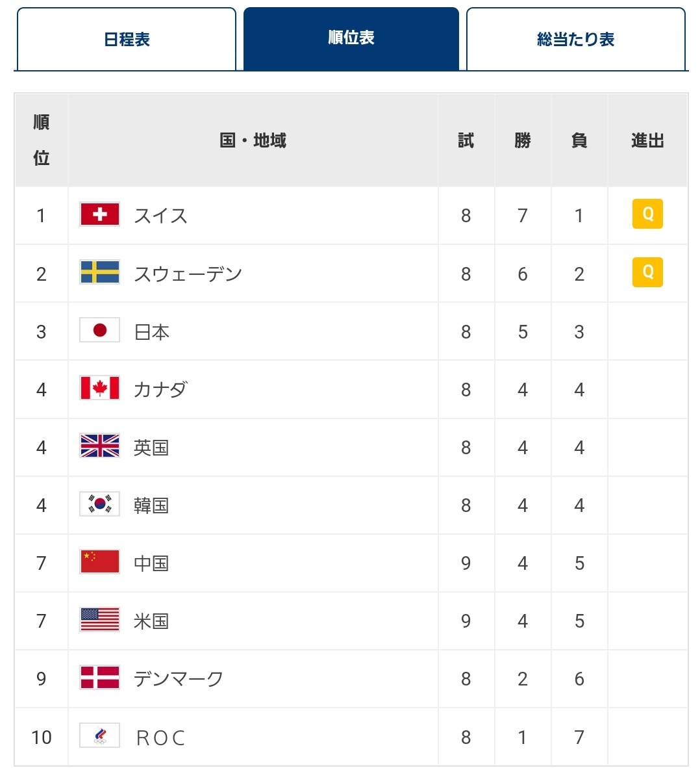Open the デンマーク team name
Screen dimensions: 700x768
tap(179, 679)
